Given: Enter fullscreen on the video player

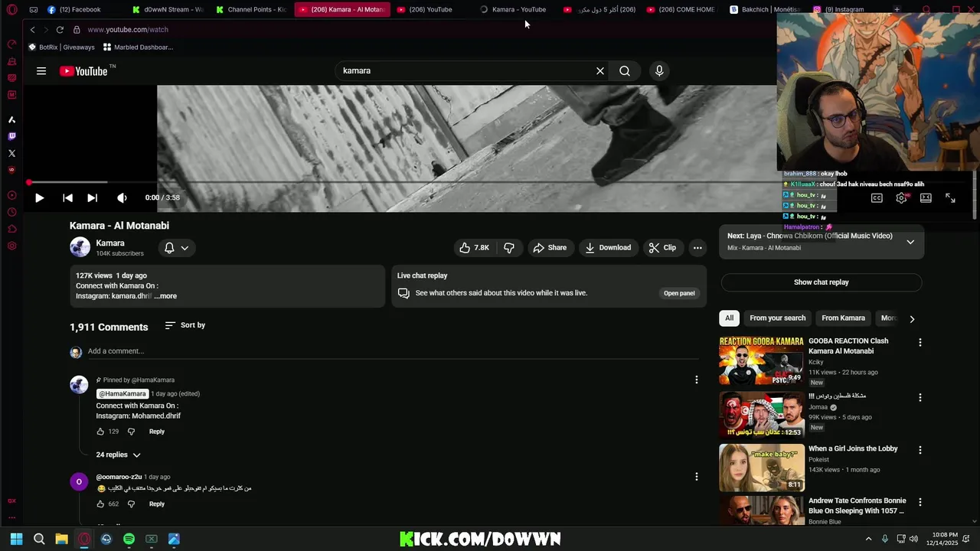Looking at the screenshot, I should (x=950, y=198).
